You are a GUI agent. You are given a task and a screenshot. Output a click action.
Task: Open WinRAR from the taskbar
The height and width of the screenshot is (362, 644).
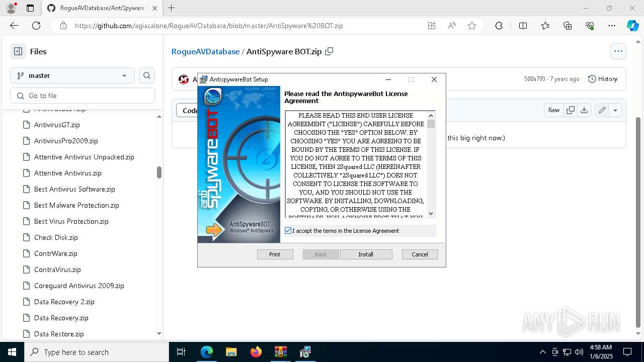[280, 352]
